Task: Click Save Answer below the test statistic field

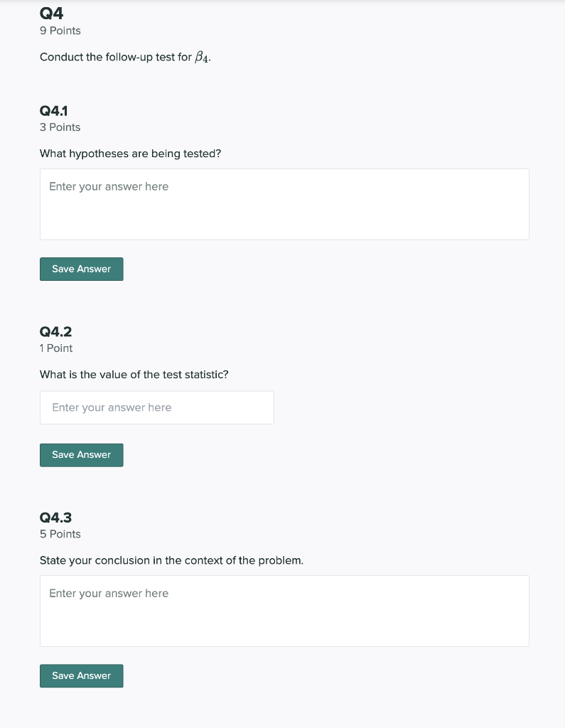Action: pos(81,455)
